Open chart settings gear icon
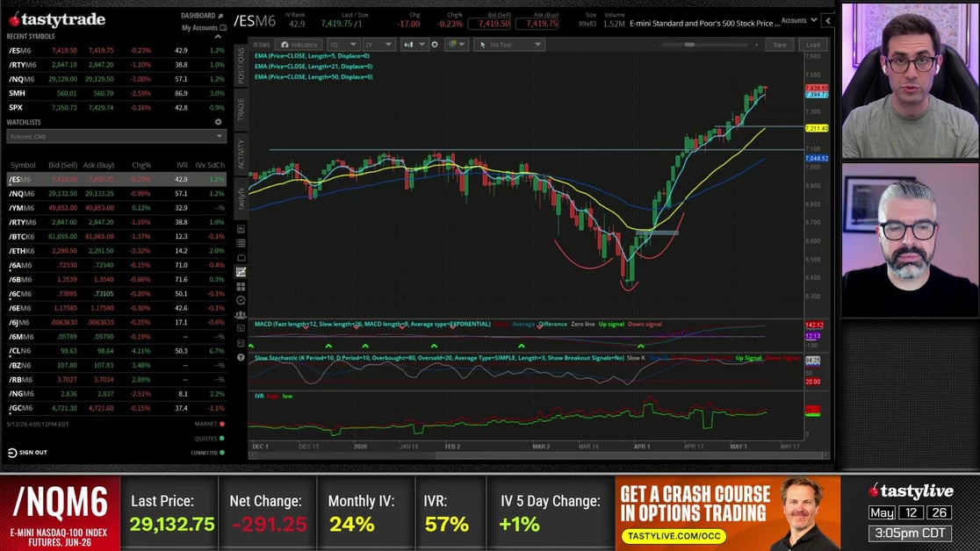This screenshot has width=980, height=551. pyautogui.click(x=435, y=45)
